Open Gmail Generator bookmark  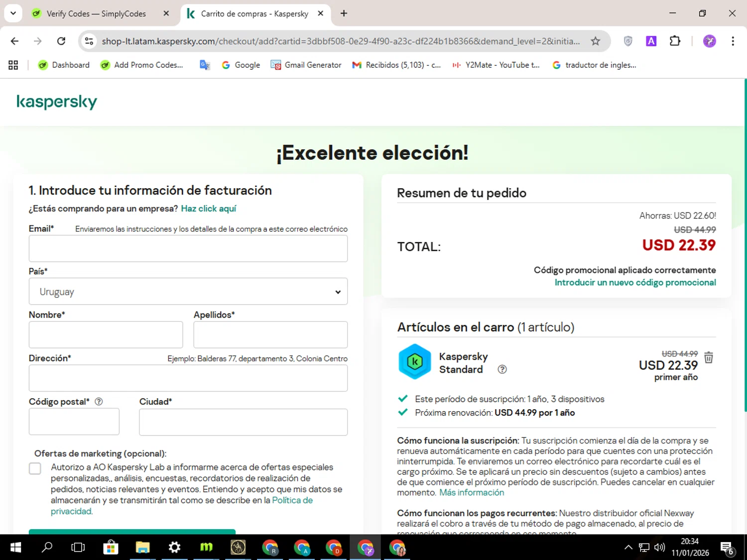tap(306, 65)
